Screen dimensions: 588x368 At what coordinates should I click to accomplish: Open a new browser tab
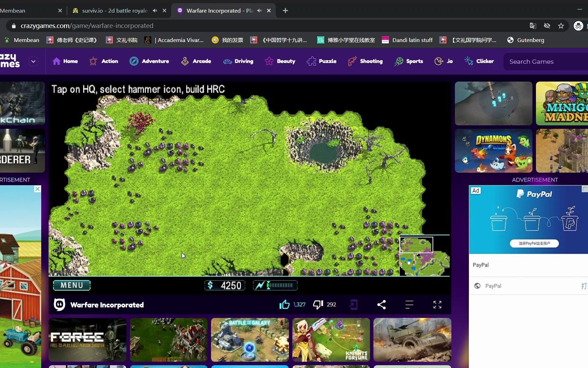285,10
